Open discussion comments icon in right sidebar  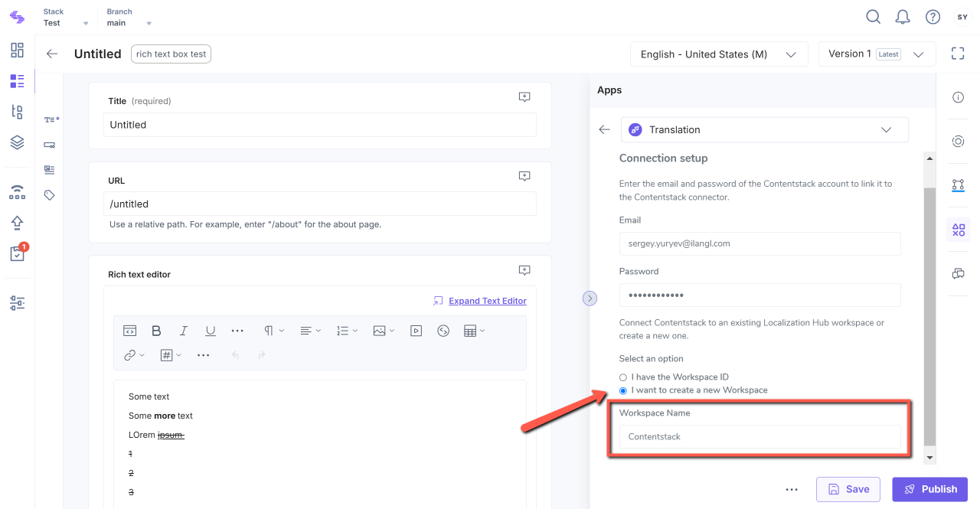point(958,273)
